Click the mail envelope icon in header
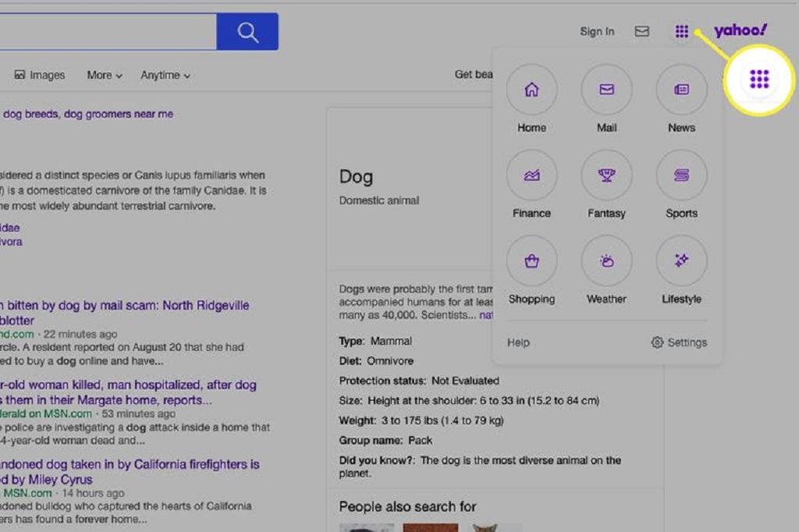The width and height of the screenshot is (799, 532). pos(641,32)
